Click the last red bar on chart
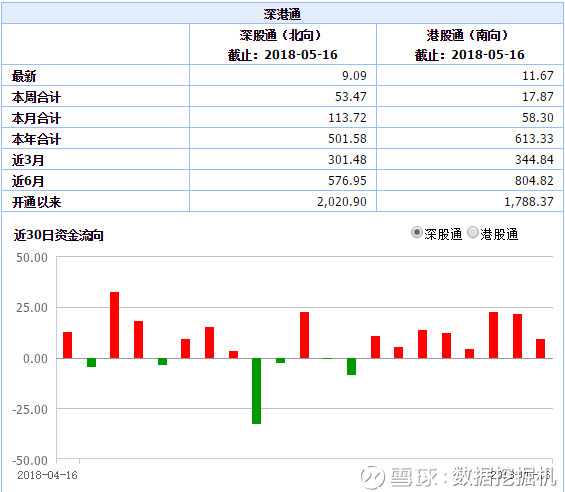 coord(540,349)
